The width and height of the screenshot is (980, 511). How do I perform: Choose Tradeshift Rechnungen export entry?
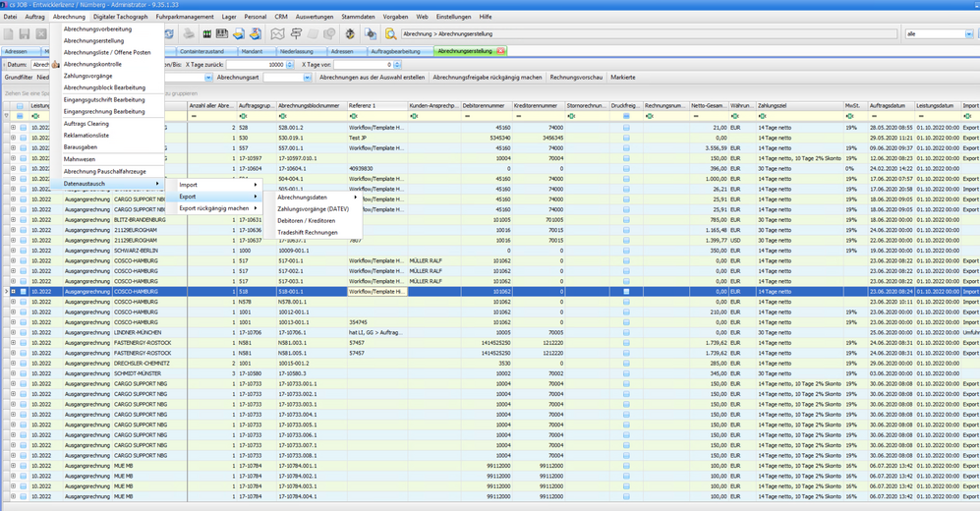tap(308, 232)
